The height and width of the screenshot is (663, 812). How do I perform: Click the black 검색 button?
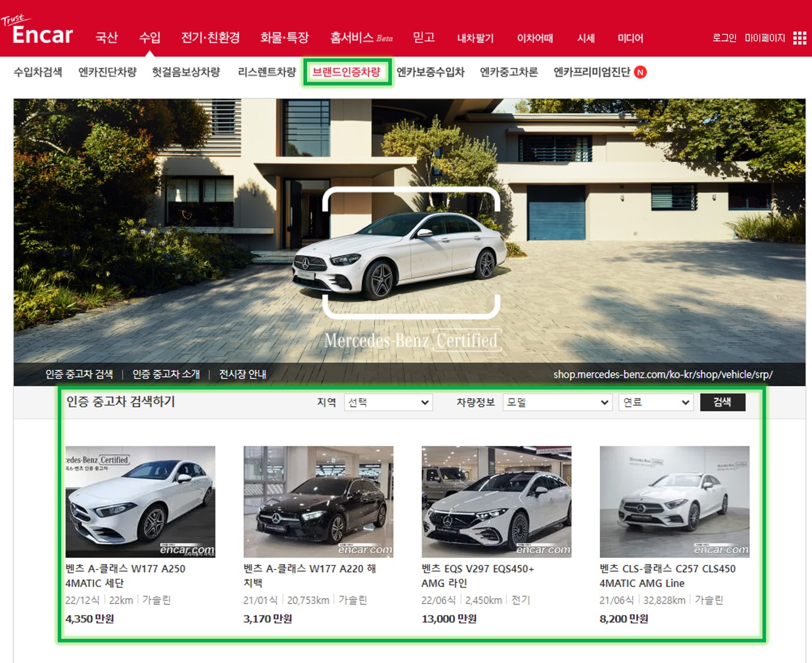722,402
